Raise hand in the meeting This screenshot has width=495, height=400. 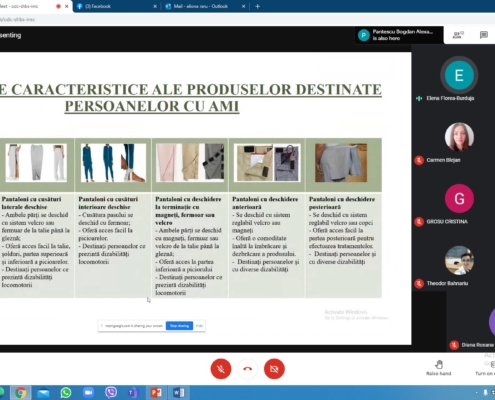pyautogui.click(x=439, y=368)
